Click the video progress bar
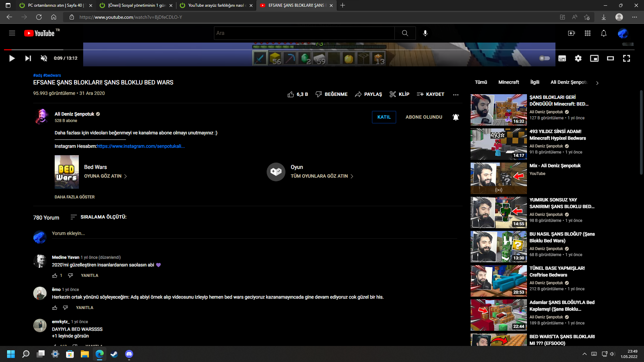The width and height of the screenshot is (644, 362). click(x=201, y=50)
